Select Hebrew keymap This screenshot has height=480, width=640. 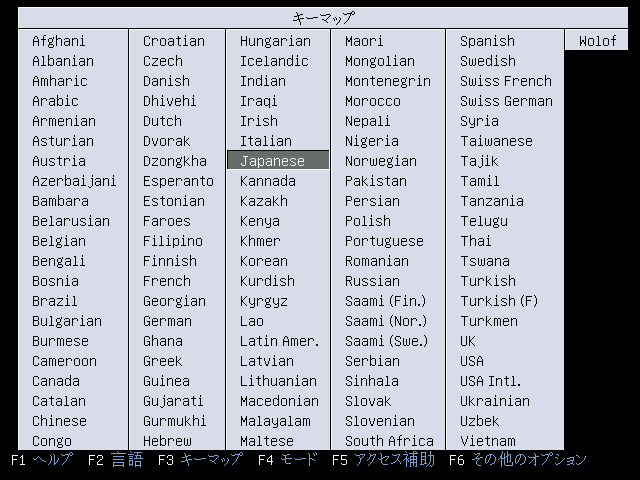167,441
